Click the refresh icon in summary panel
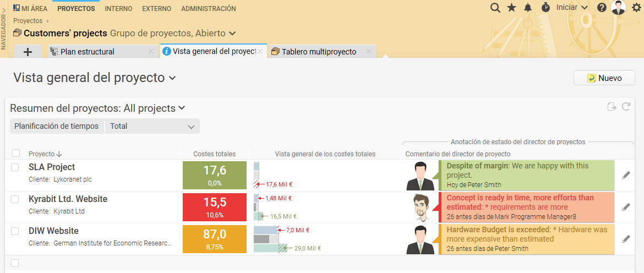 click(626, 107)
